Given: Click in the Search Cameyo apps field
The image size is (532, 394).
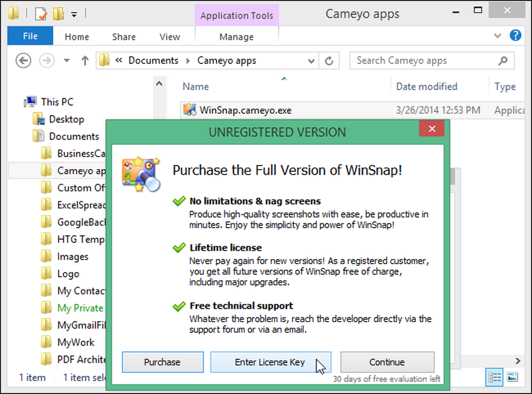Looking at the screenshot, I should (424, 61).
